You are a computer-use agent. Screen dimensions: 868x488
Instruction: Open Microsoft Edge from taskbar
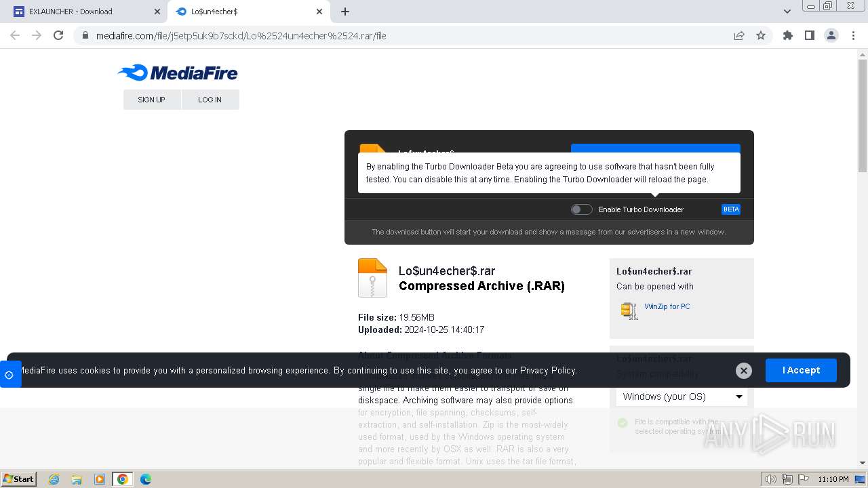coord(146,479)
